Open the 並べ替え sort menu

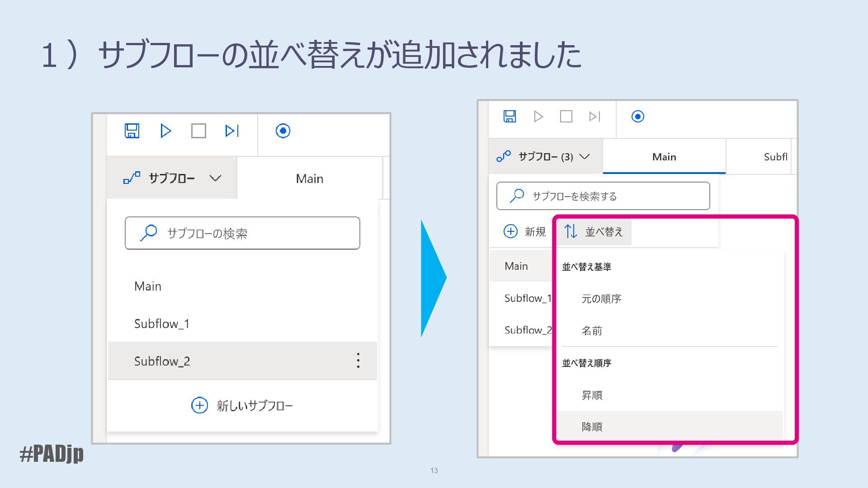594,232
